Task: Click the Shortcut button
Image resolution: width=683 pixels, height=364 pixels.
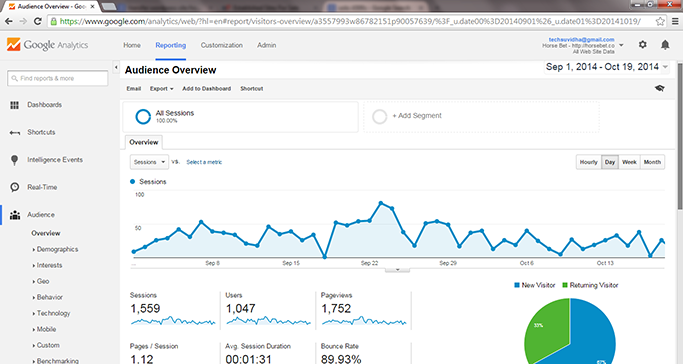Action: tap(252, 88)
